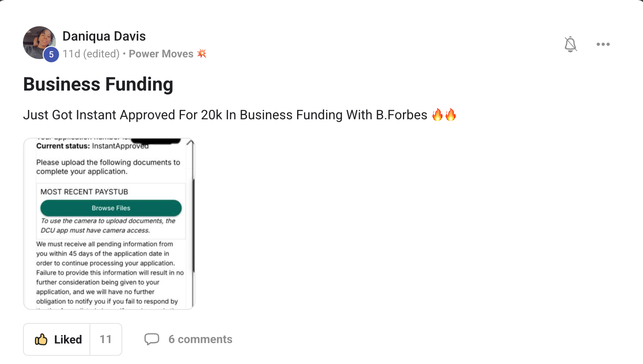Toggle the post notification bell icon
This screenshot has height=364, width=643.
point(570,44)
